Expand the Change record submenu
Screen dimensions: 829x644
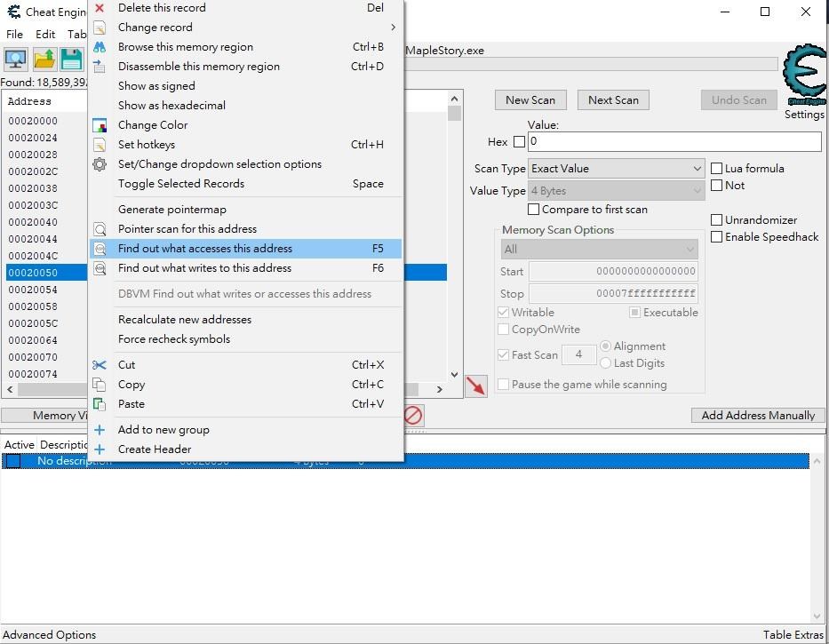[155, 28]
